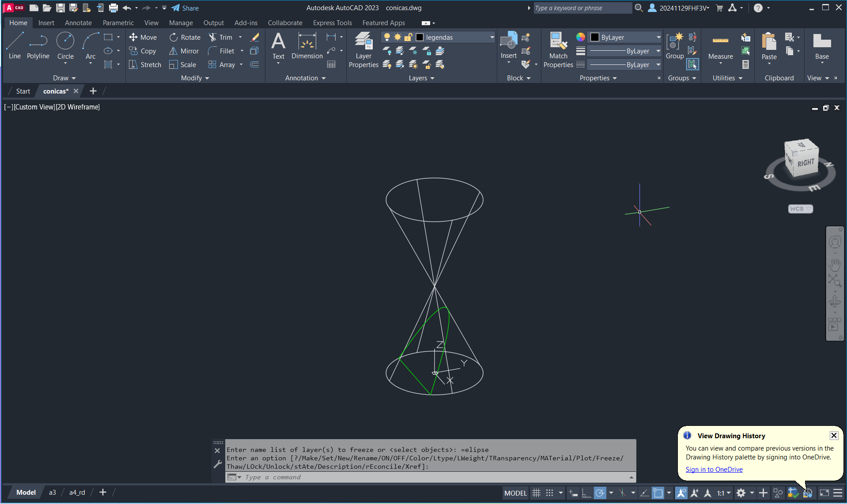Open the WCS coordinate system dropdown
This screenshot has width=847, height=504.
[800, 209]
